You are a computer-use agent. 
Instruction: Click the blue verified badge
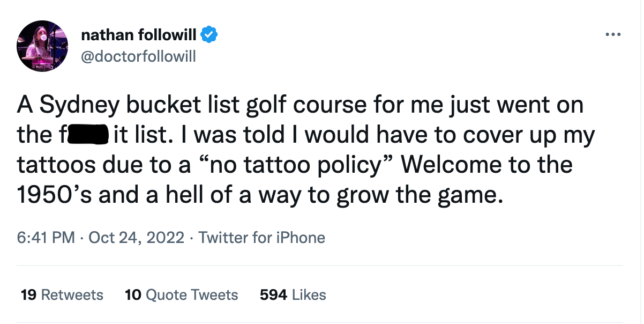(209, 35)
